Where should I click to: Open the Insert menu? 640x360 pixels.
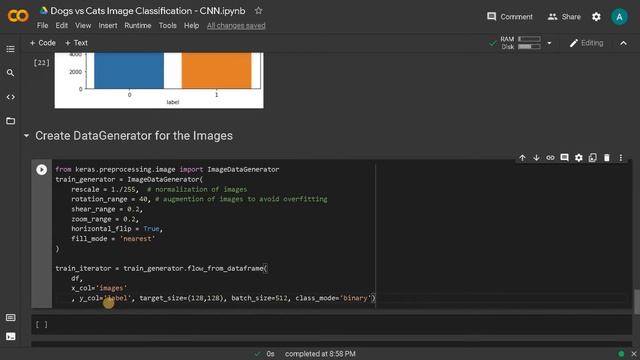click(108, 25)
